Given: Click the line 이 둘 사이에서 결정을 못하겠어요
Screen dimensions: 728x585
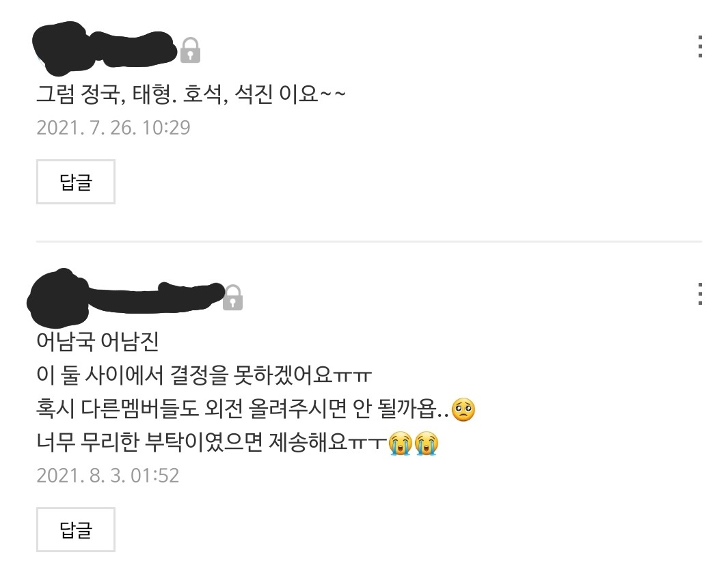Looking at the screenshot, I should point(204,375).
